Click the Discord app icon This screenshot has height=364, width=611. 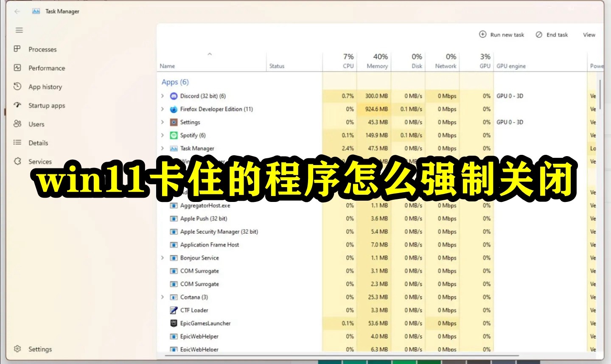tap(174, 96)
